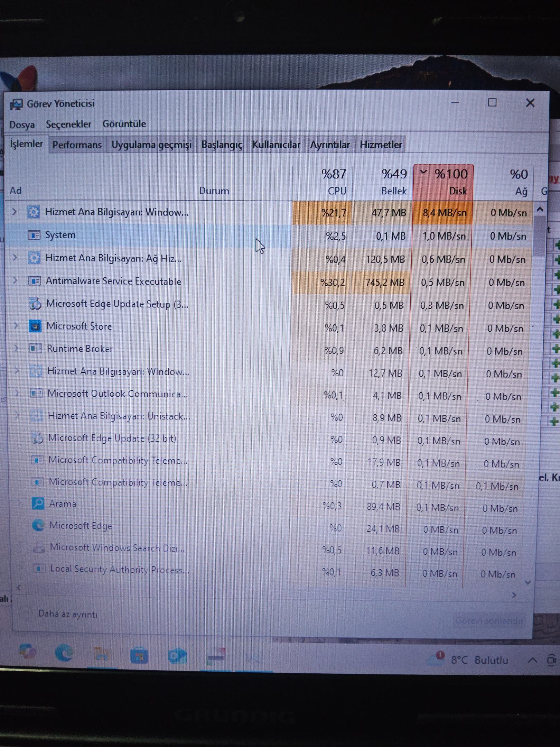Click the %30,2 CPU value
560x747 pixels.
coord(333,283)
